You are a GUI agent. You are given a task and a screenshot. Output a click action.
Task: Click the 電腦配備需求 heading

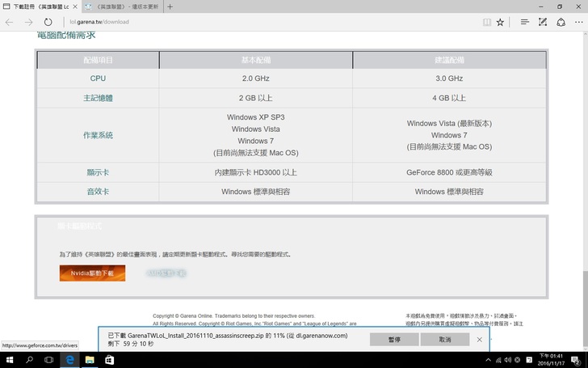[66, 35]
